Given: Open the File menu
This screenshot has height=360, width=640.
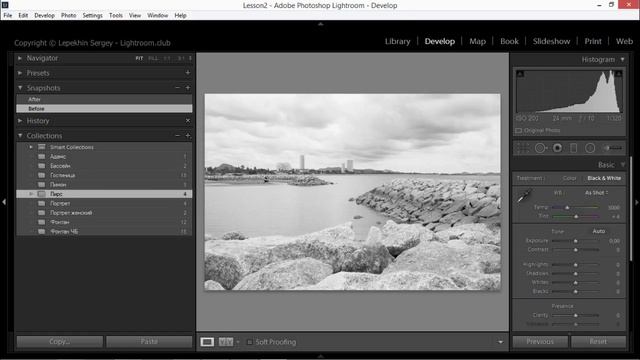Looking at the screenshot, I should click(x=8, y=16).
